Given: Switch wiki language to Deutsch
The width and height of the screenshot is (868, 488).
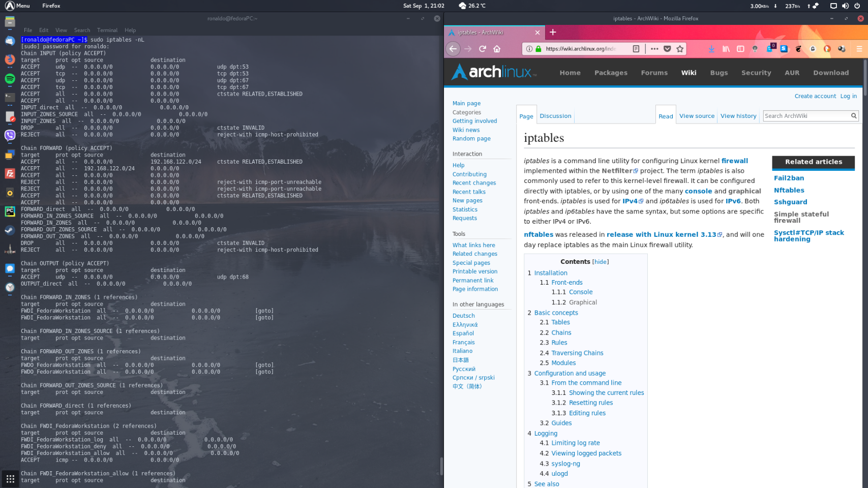Looking at the screenshot, I should tap(463, 316).
